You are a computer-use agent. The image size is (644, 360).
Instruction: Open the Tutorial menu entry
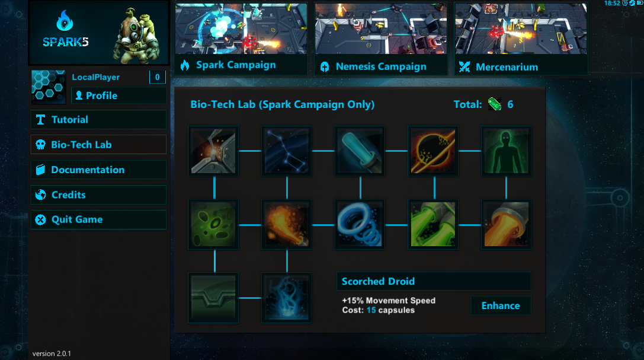point(98,120)
